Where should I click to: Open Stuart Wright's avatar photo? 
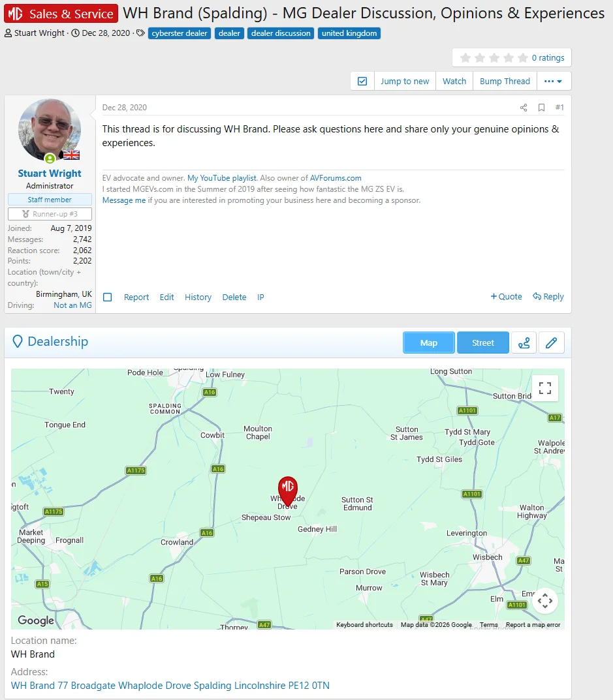pyautogui.click(x=50, y=130)
